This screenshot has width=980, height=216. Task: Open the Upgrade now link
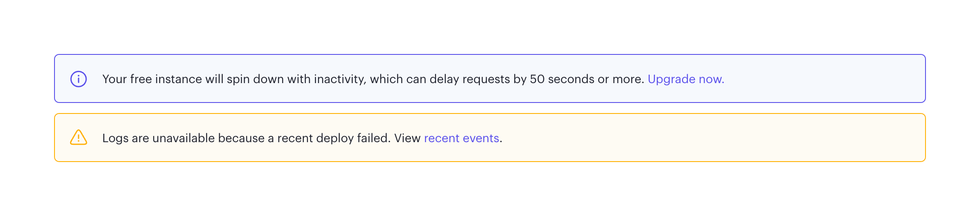point(686,79)
